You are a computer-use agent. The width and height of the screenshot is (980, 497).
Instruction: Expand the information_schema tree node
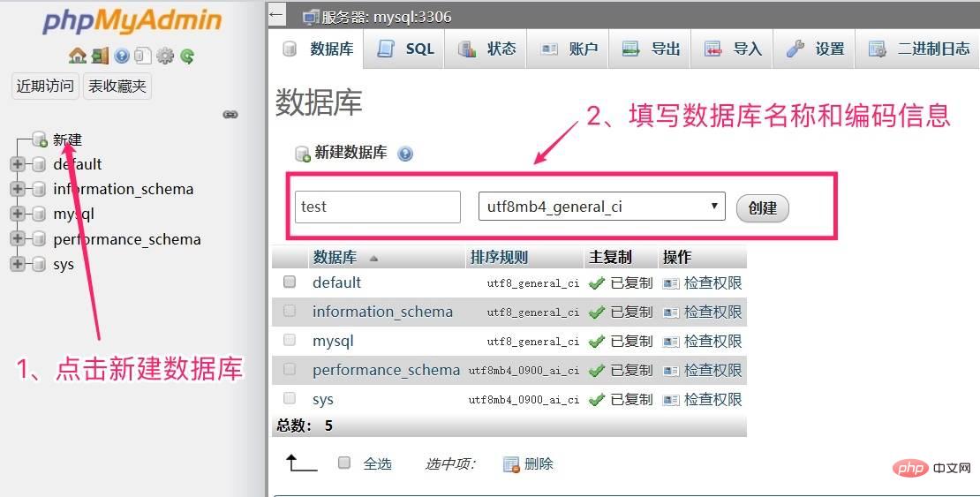[18, 189]
